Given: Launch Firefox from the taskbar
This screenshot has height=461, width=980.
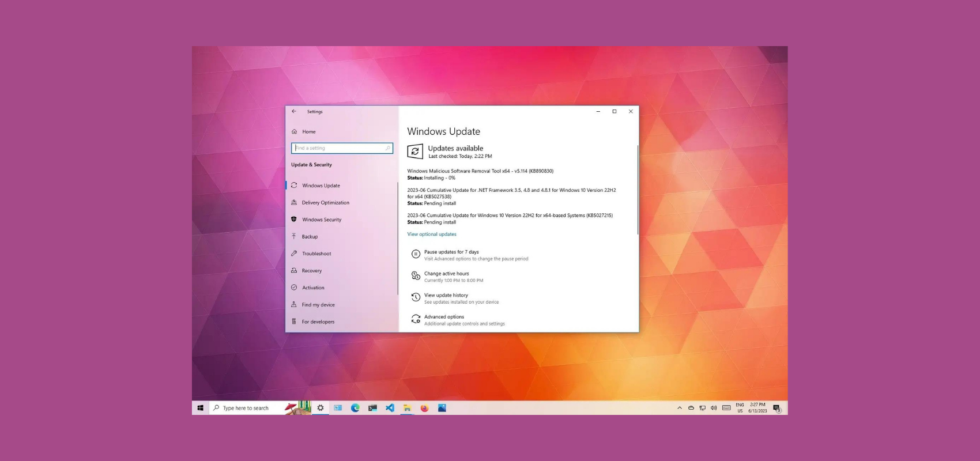Looking at the screenshot, I should point(424,408).
